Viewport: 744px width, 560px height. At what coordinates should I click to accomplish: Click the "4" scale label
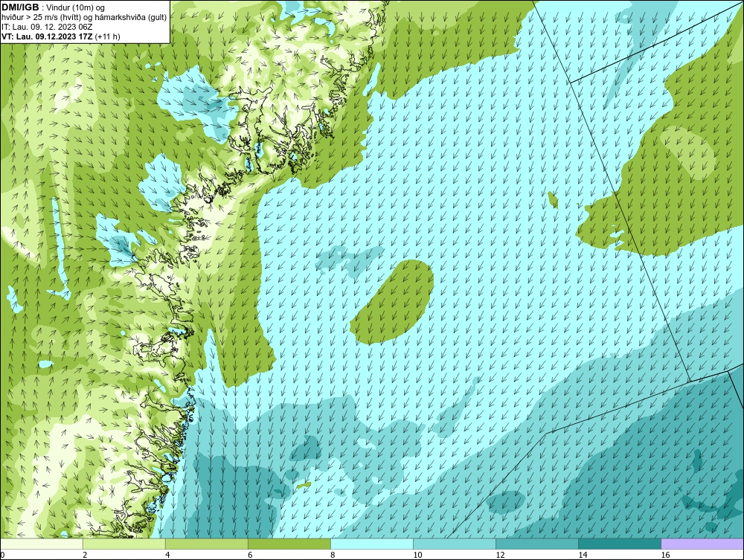point(167,555)
